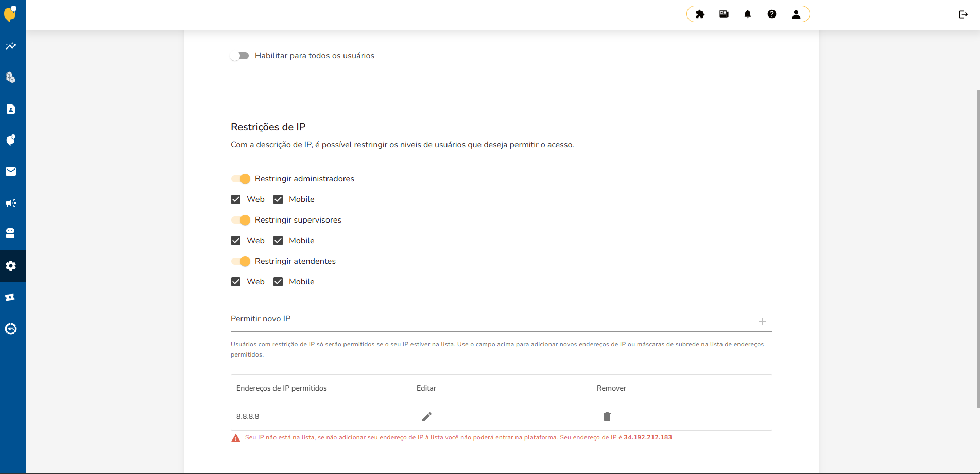The width and height of the screenshot is (980, 474).
Task: Open the settings gear sidebar icon
Action: click(11, 266)
